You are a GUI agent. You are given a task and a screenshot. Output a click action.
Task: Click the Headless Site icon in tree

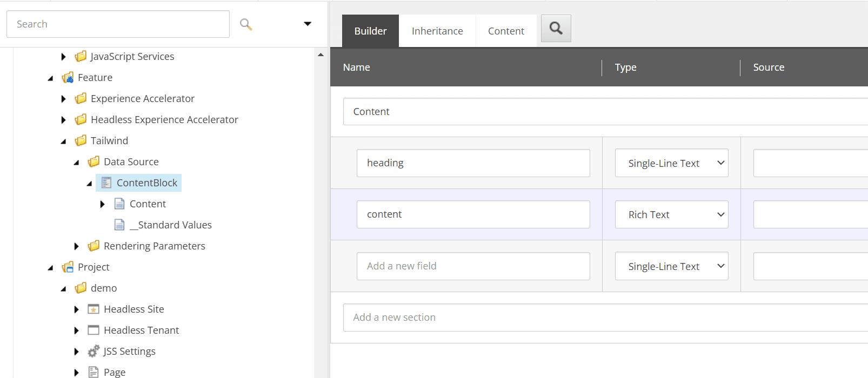click(94, 309)
